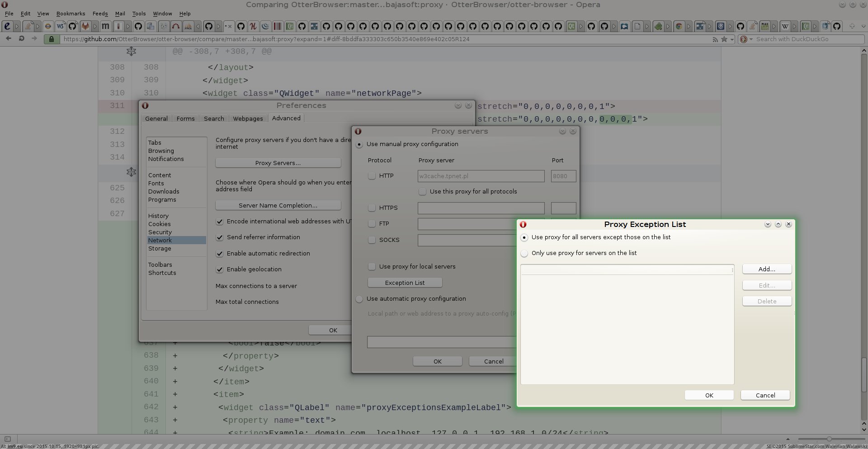Switch to General tab in Preferences
Viewport: 868px width, 449px height.
coord(156,118)
